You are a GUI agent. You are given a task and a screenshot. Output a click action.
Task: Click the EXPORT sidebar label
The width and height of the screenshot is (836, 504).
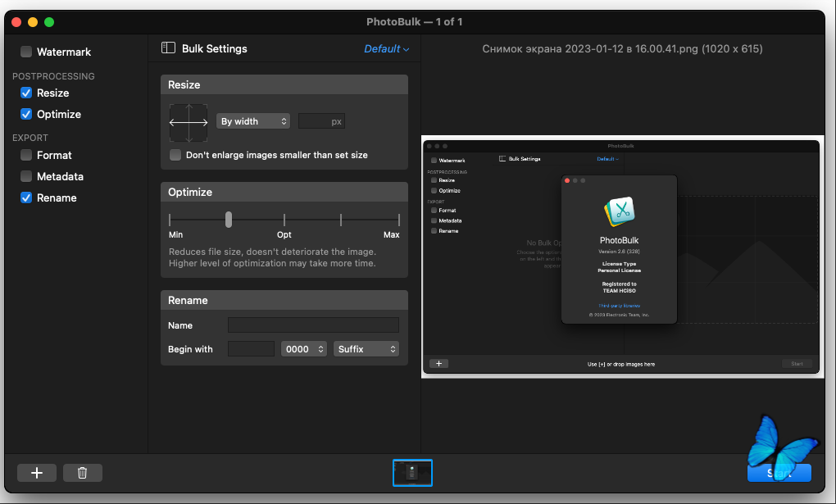tap(30, 138)
